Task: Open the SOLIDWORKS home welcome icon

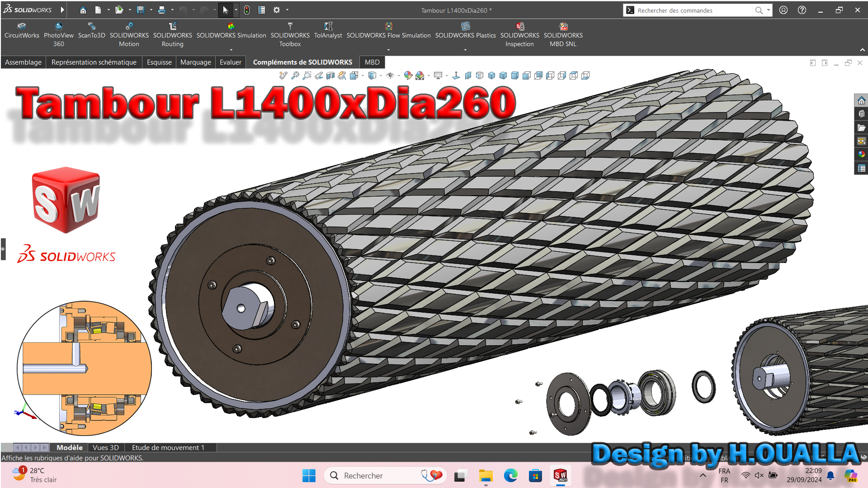Action: (83, 10)
